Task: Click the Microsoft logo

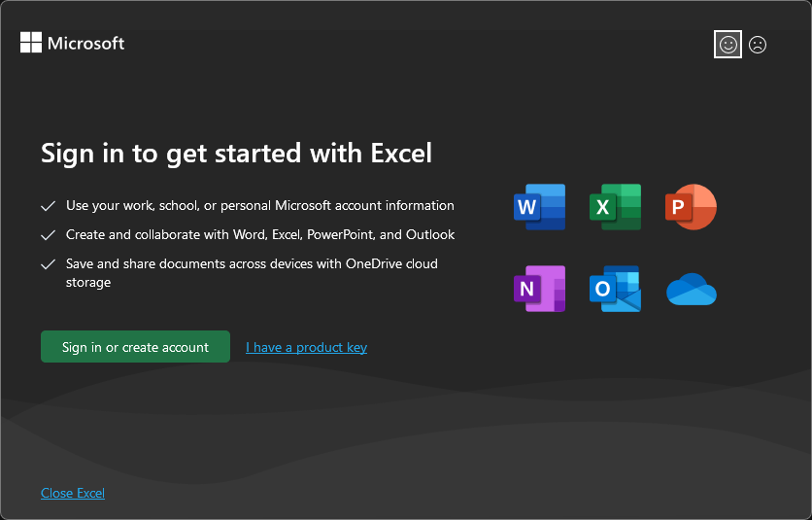Action: (x=73, y=43)
